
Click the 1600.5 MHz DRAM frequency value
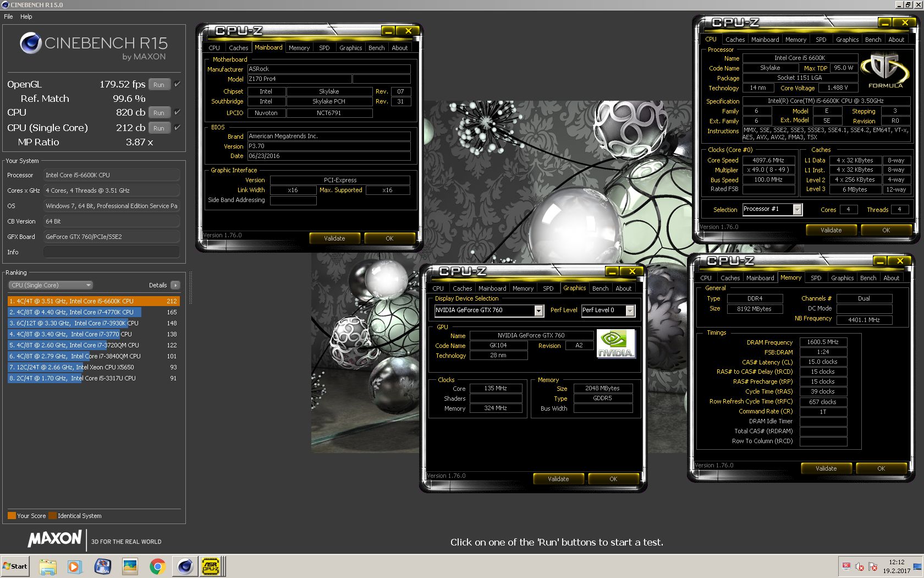click(823, 342)
